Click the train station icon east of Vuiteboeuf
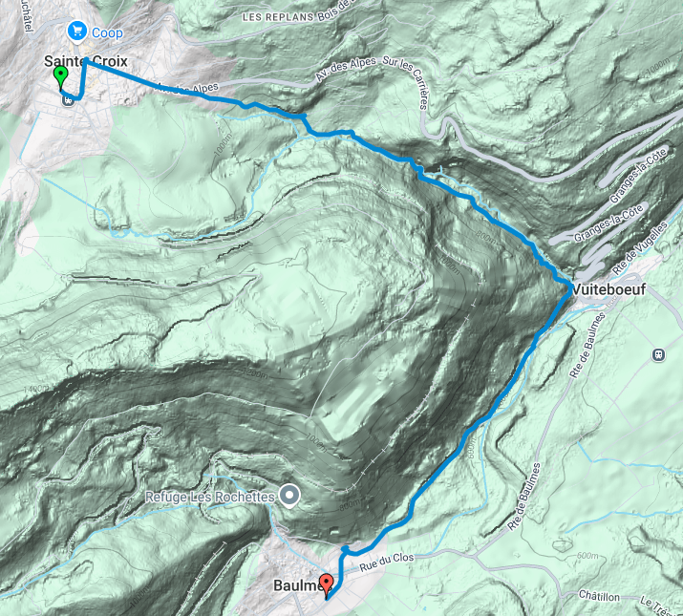This screenshot has height=616, width=683. pyautogui.click(x=658, y=355)
